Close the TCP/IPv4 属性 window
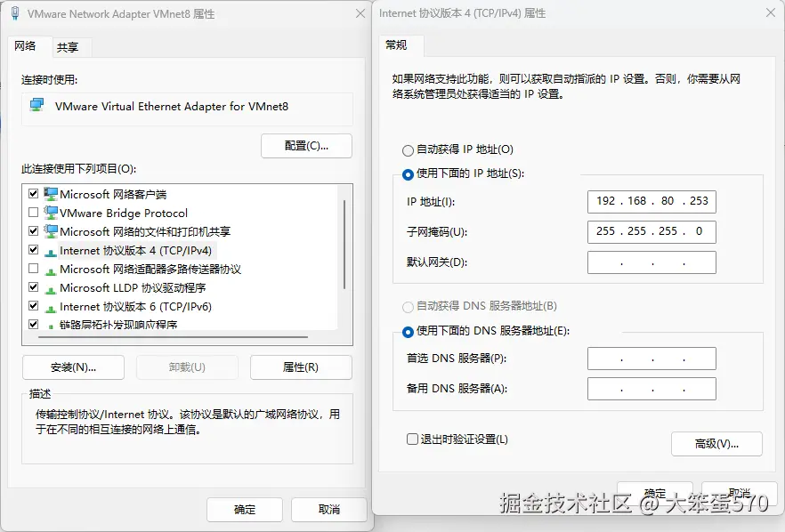The height and width of the screenshot is (532, 785). [x=771, y=12]
